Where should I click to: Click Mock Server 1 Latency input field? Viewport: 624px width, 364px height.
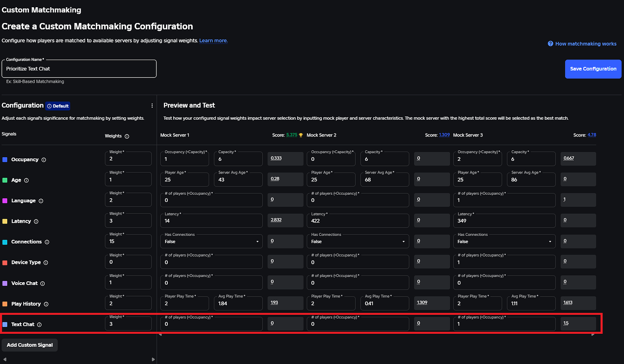(x=211, y=221)
